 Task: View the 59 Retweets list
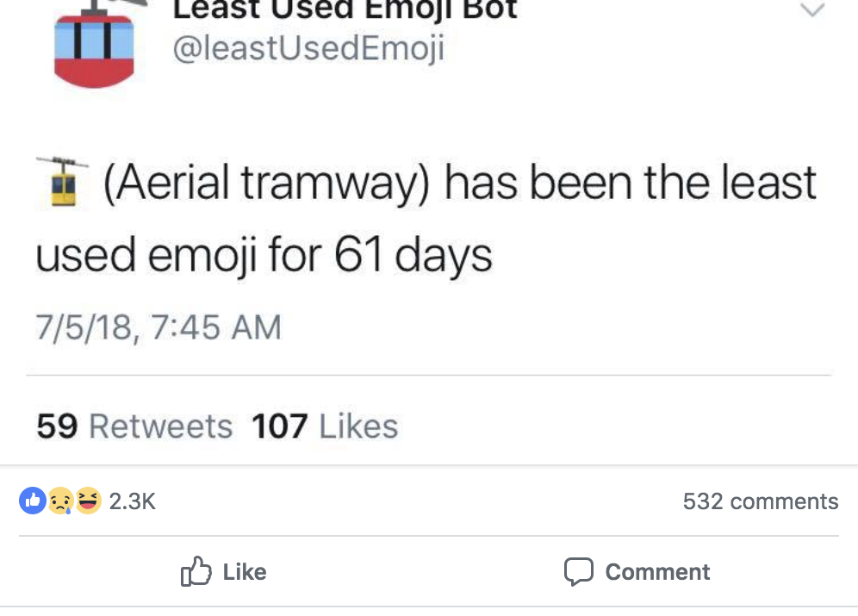tap(134, 426)
